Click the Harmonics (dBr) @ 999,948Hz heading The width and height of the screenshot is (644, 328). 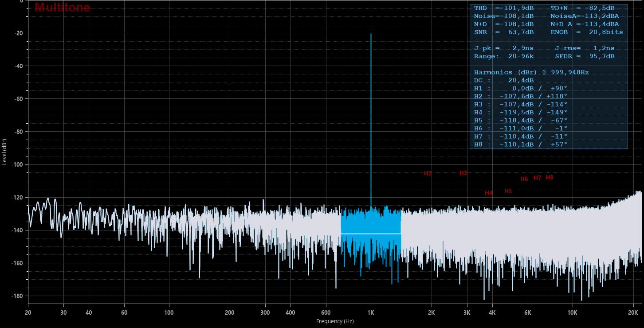point(531,72)
